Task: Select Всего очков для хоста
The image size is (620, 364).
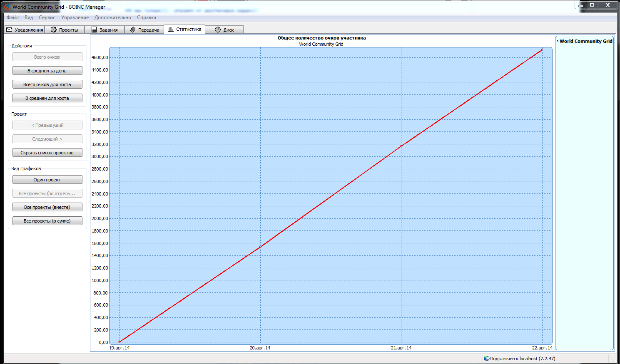Action: coord(47,84)
